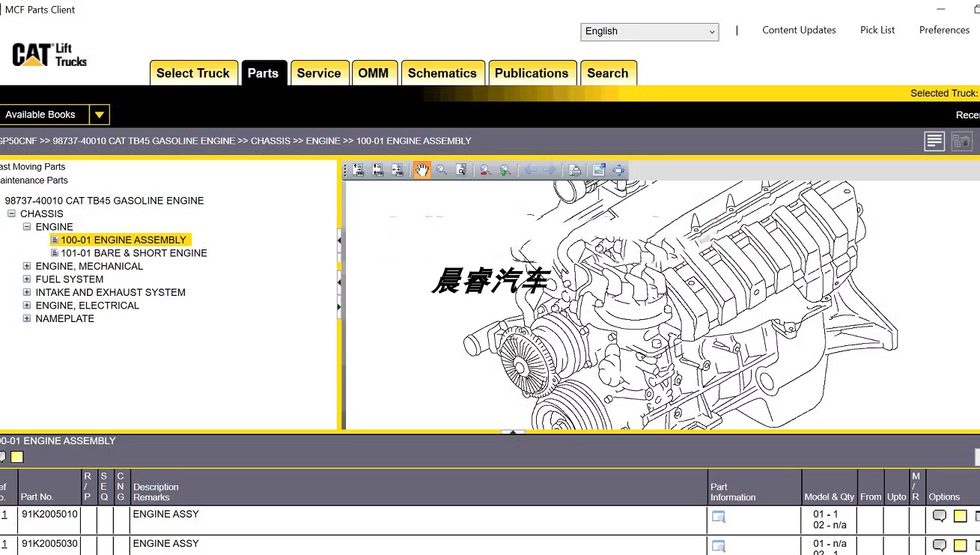
Task: Click reference number 1 of 91K2005010 row
Action: click(4, 515)
